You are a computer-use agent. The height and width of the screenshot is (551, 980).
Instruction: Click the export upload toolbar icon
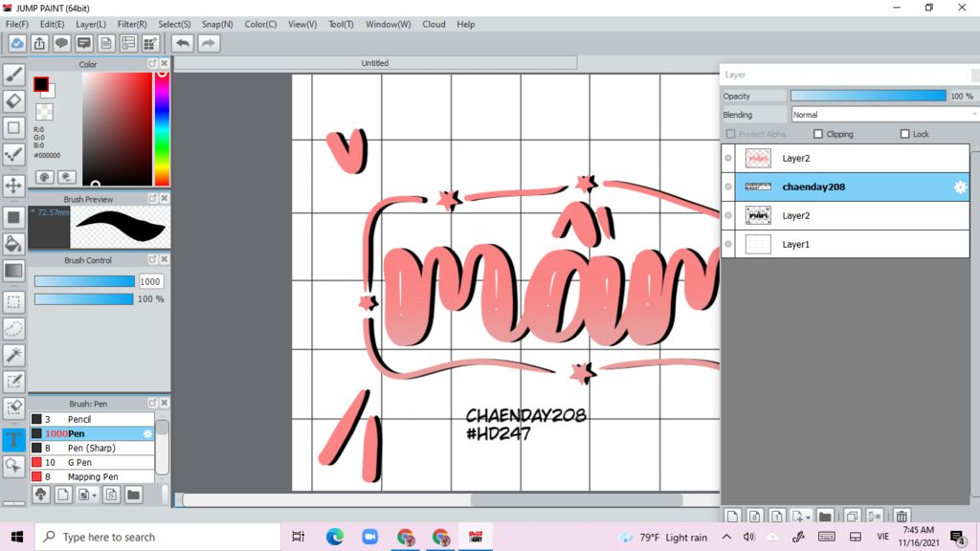(39, 43)
